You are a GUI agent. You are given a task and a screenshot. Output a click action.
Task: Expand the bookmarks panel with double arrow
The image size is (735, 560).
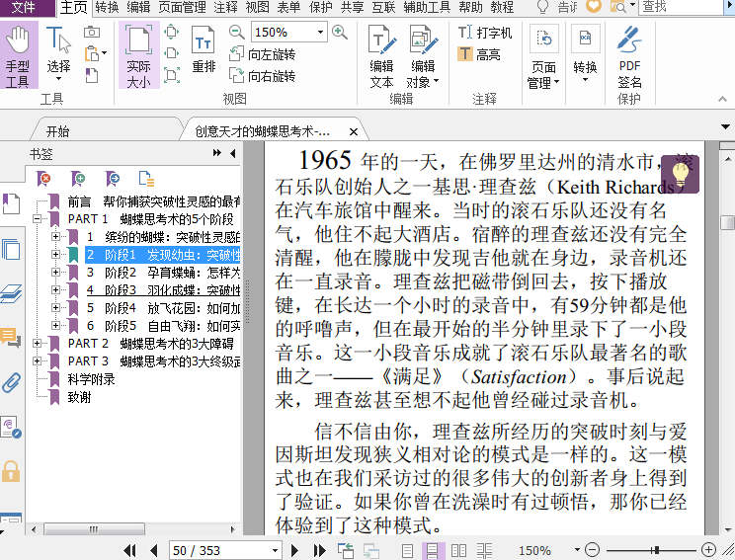[x=216, y=153]
